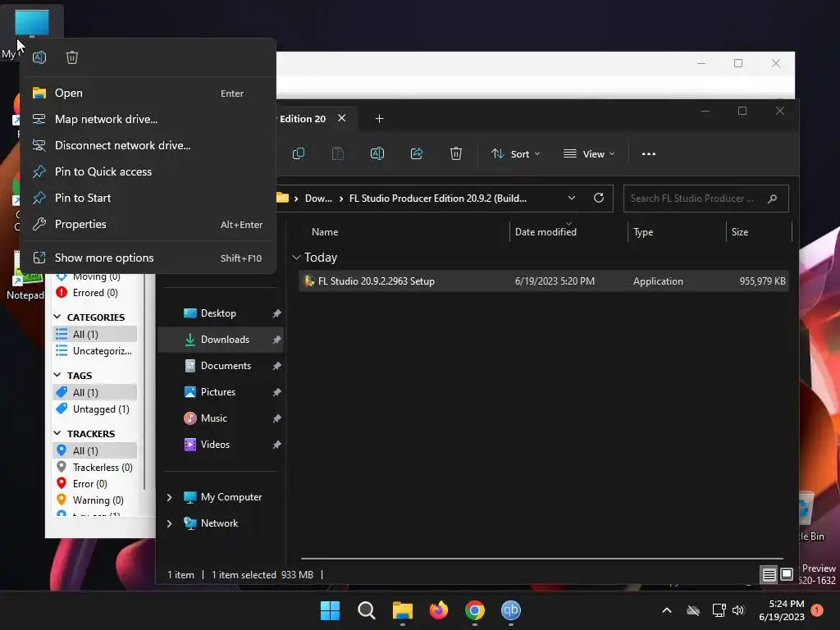Click the Date modified column header
The image size is (840, 630).
click(x=546, y=232)
